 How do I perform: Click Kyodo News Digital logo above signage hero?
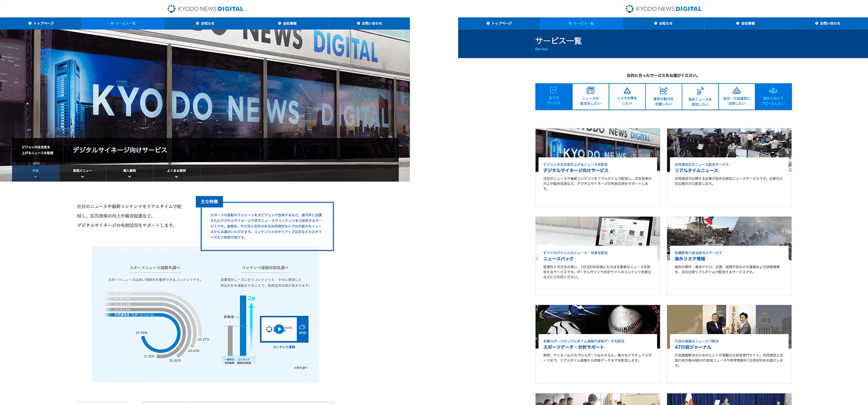205,9
